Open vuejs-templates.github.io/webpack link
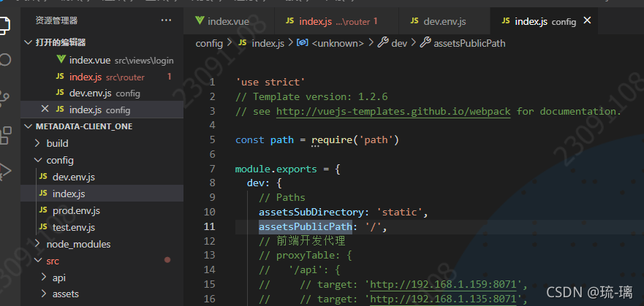This screenshot has height=306, width=644. (x=393, y=112)
